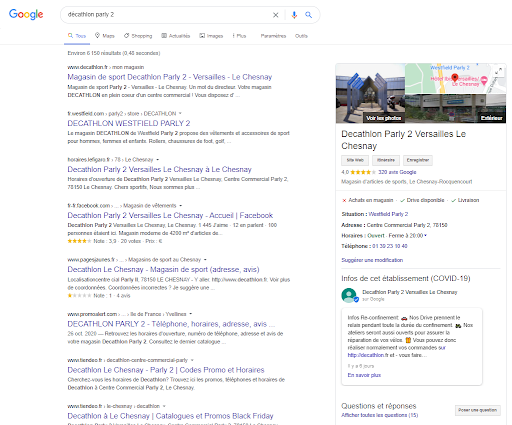Open the Images tab
Screen dimensions: 512x425
[211, 36]
